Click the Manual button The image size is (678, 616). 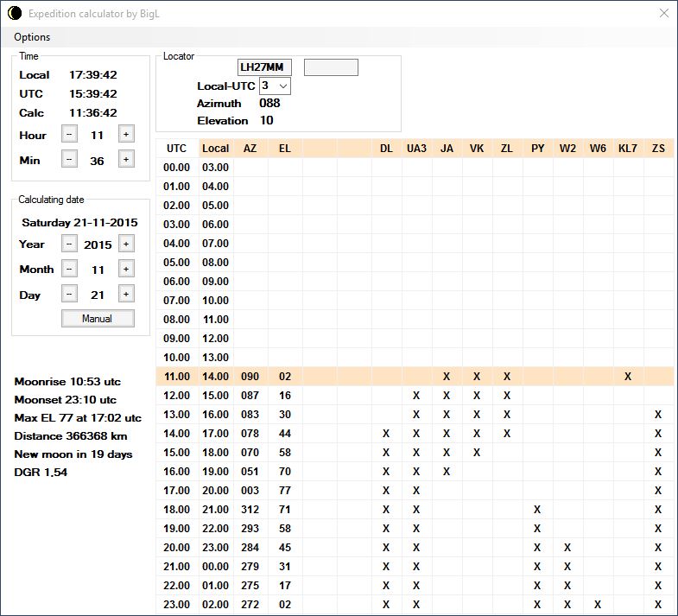point(98,318)
